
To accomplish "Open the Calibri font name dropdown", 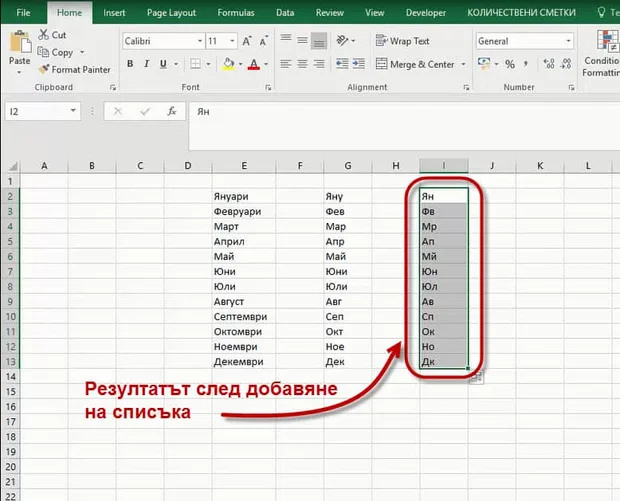I will pos(200,41).
